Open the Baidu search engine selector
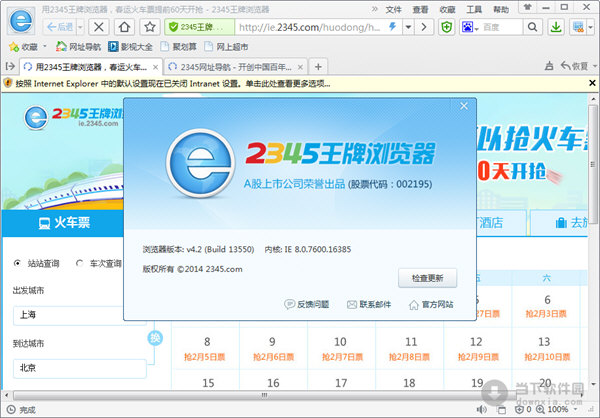Screen dimensions: 600x418 (470, 27)
